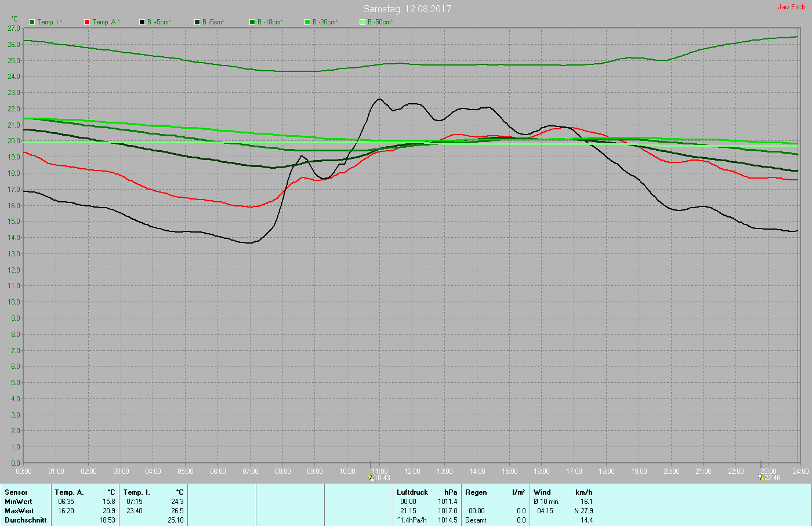Screen dimensions: 812x526
Task: Click wind value 14.4
Action: (x=586, y=520)
